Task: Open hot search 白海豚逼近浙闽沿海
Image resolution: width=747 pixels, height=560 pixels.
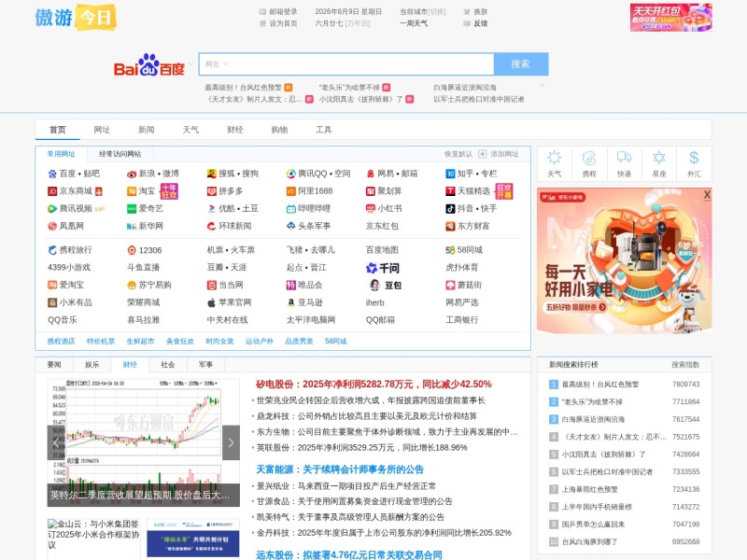Action: 465,88
